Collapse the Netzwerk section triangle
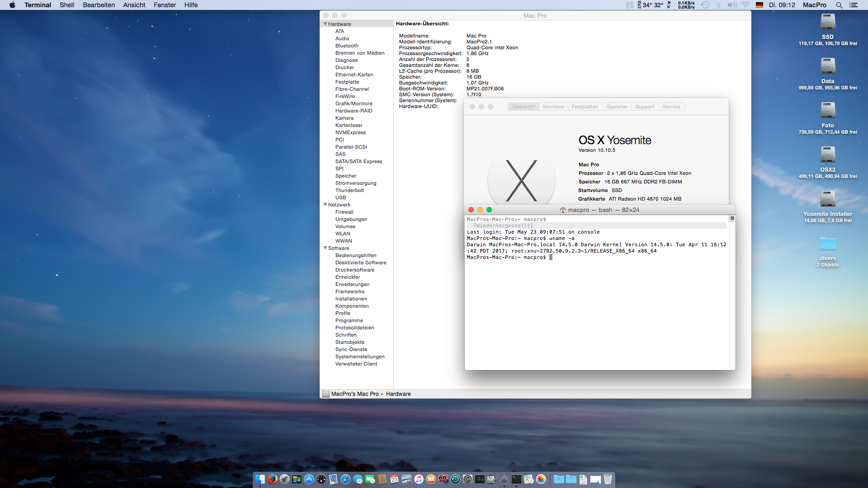 325,205
